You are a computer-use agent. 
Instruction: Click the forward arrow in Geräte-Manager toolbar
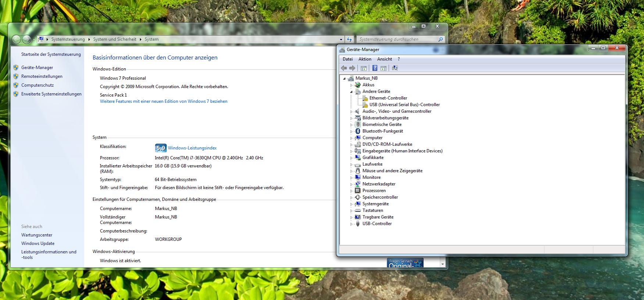(x=352, y=68)
